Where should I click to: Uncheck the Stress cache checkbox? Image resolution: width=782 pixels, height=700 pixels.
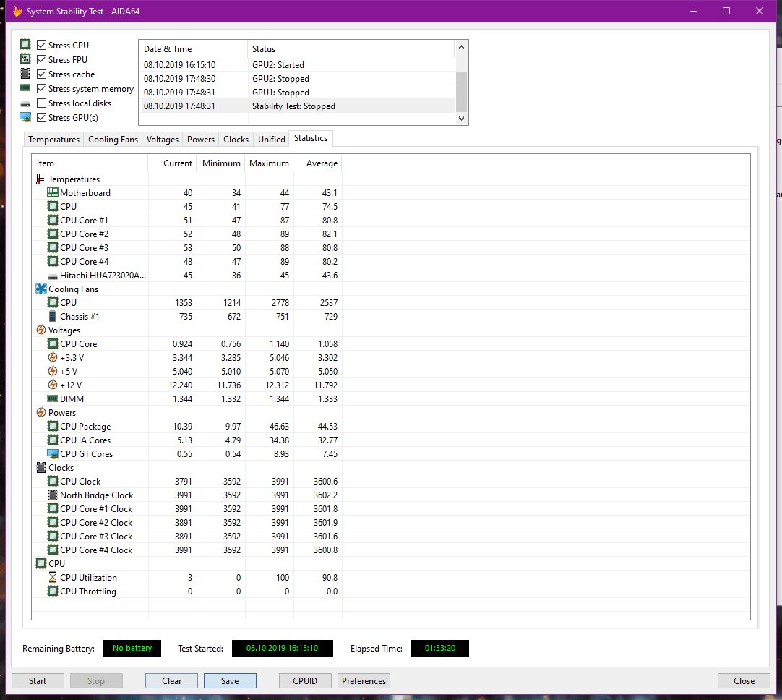click(41, 74)
